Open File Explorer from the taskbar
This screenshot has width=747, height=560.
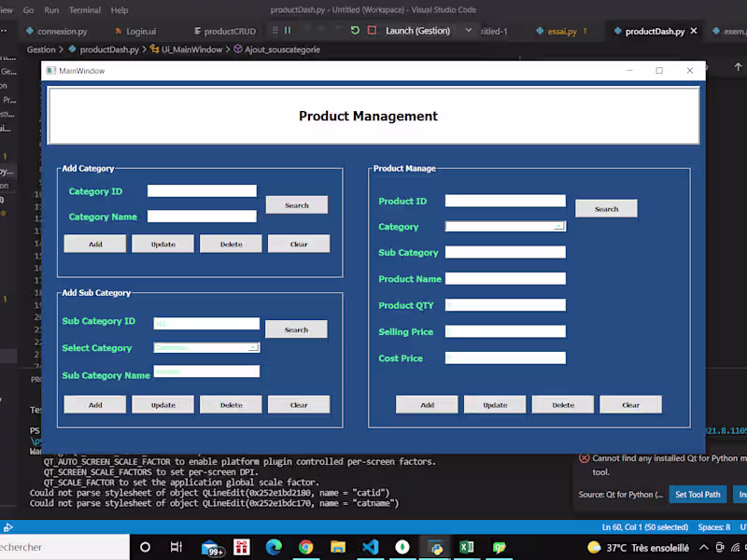pyautogui.click(x=339, y=547)
